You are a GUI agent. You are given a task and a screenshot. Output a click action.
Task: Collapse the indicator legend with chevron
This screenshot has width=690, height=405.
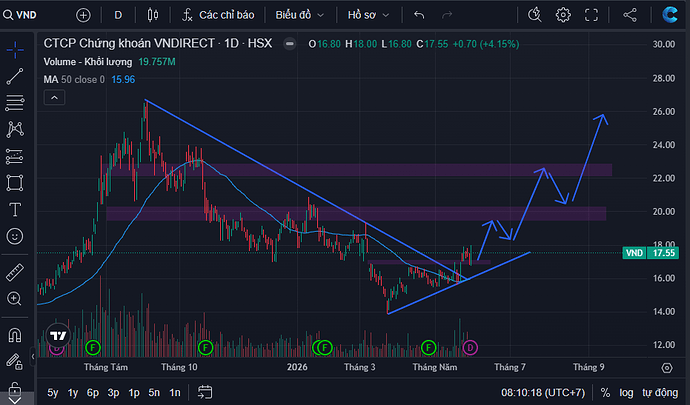54,97
